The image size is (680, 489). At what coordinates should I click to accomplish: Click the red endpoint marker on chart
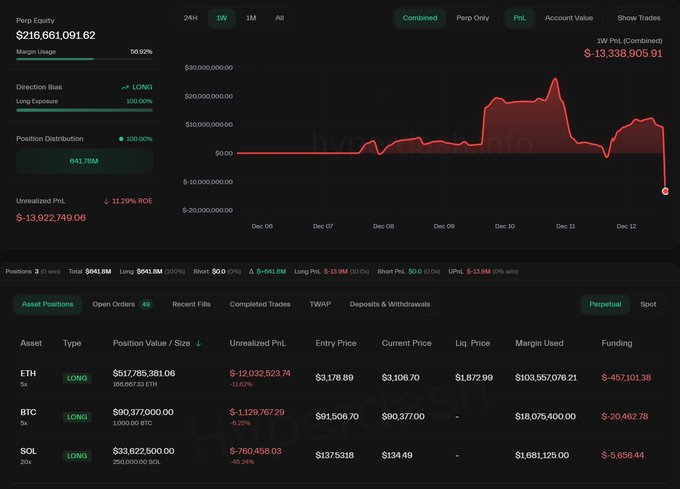click(x=665, y=191)
